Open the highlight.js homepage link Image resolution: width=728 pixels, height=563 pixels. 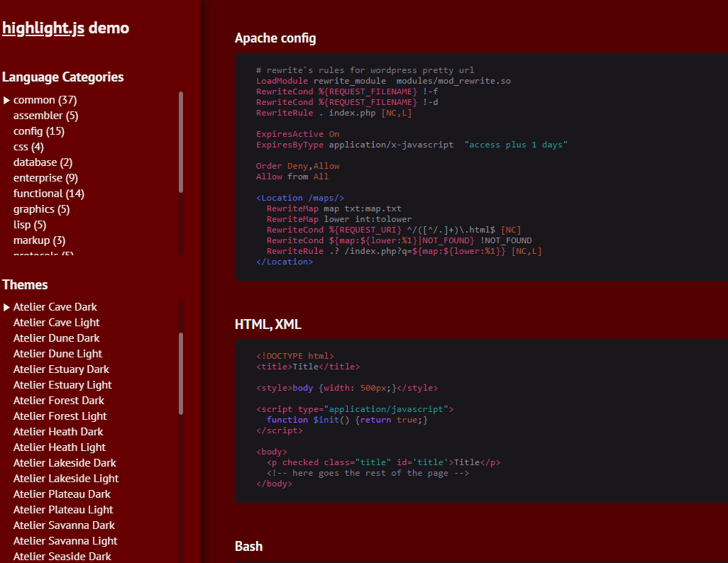click(x=43, y=28)
